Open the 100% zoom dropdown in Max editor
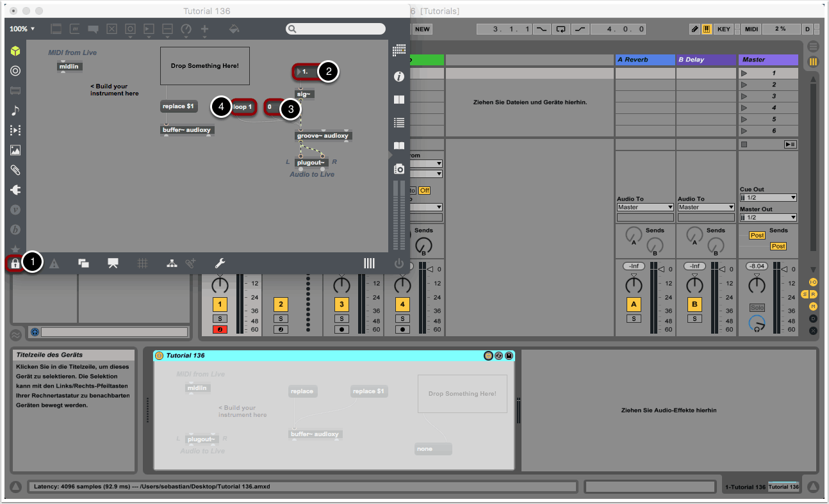This screenshot has height=504, width=829. point(22,29)
